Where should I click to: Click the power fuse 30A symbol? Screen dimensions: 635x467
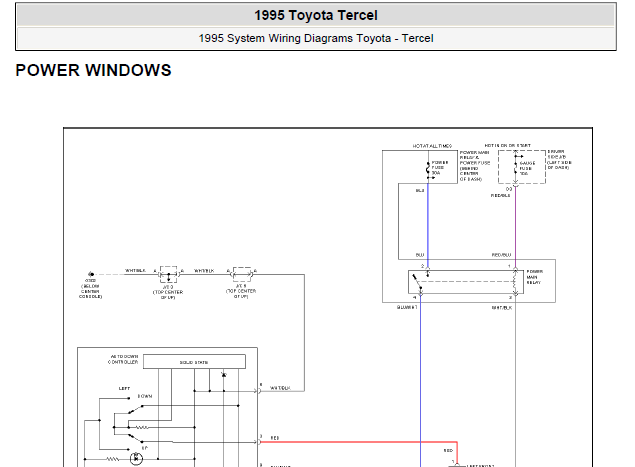pyautogui.click(x=428, y=169)
